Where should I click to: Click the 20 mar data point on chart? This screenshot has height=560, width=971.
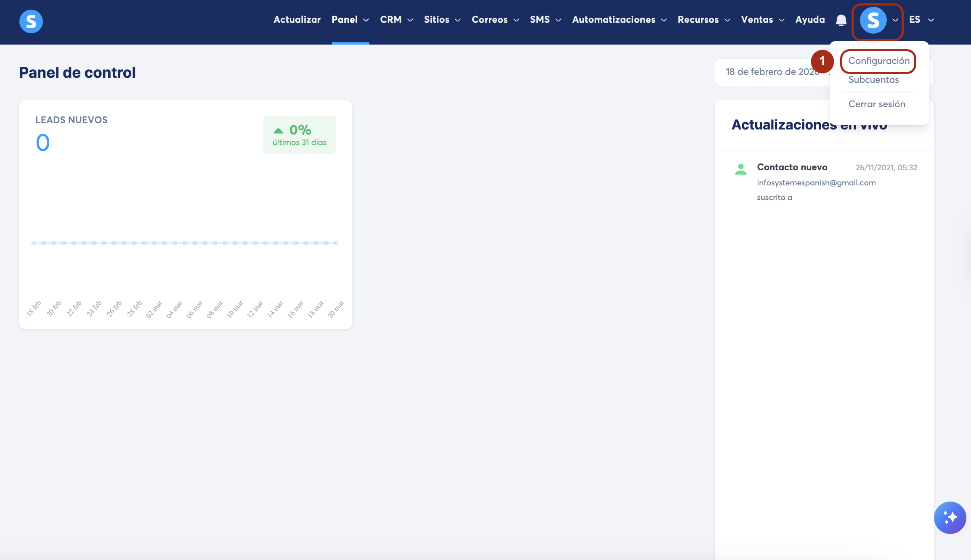point(336,243)
